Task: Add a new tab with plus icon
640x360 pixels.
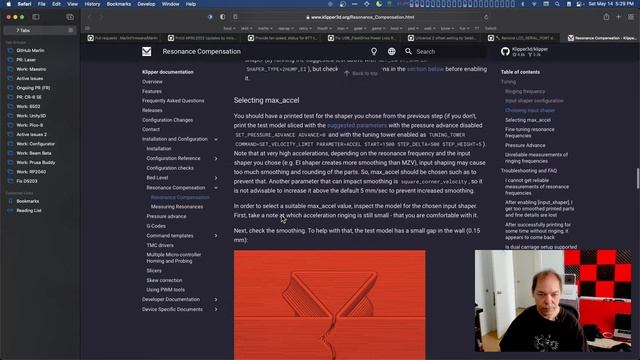Action: (618, 17)
